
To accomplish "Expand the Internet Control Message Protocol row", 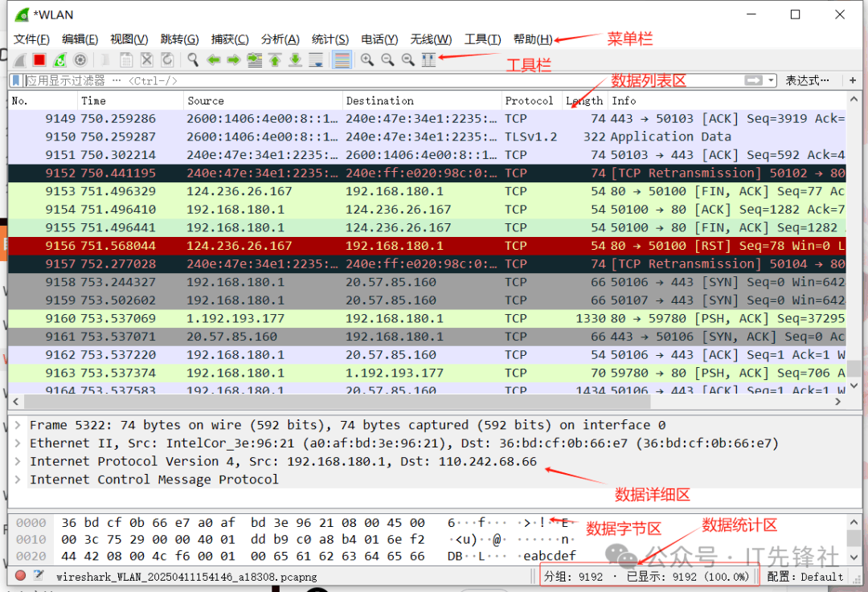I will (17, 480).
